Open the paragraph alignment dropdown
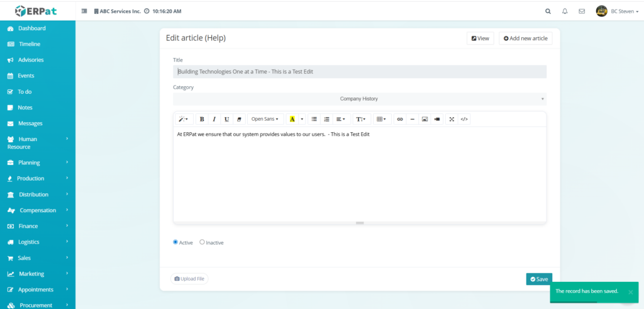This screenshot has width=644, height=309. (x=341, y=119)
